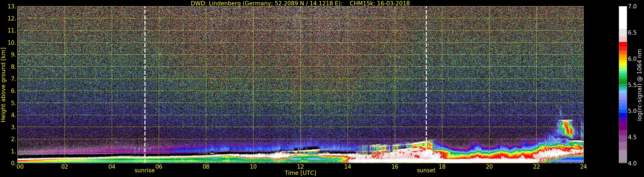Click the colorbar value '4.5'
Viewport: 644px width, 177px height.
[632, 137]
